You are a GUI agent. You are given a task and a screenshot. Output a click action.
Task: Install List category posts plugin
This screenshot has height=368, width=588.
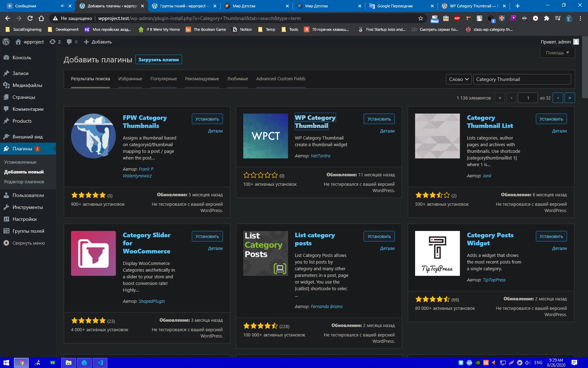[x=379, y=236]
